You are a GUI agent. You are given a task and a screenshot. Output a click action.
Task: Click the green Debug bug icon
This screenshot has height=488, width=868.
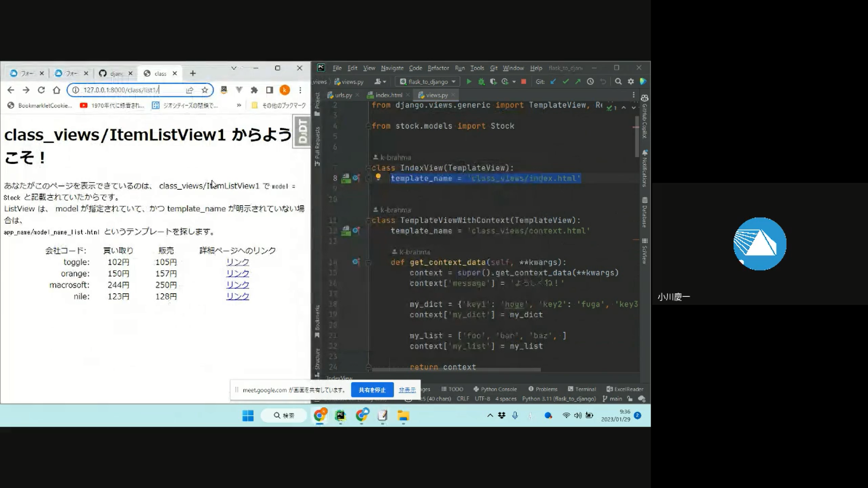tap(481, 81)
